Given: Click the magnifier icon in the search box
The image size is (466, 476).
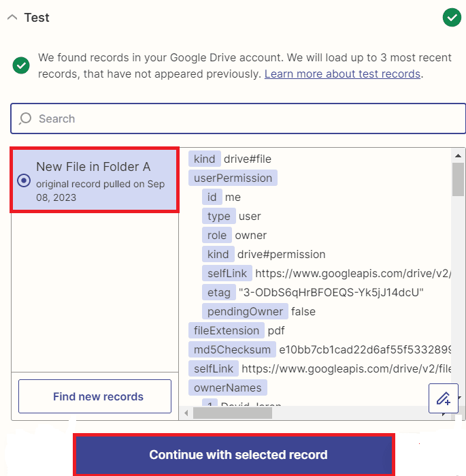Looking at the screenshot, I should (25, 118).
